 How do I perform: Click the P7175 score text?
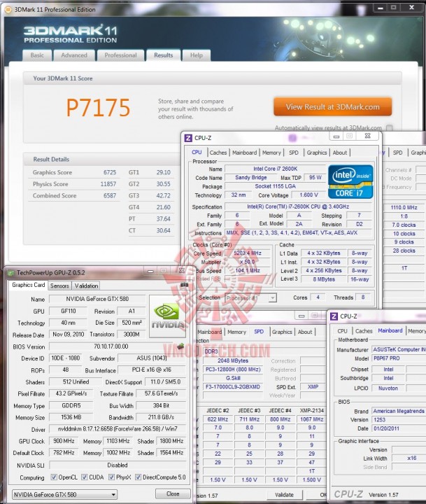98,108
